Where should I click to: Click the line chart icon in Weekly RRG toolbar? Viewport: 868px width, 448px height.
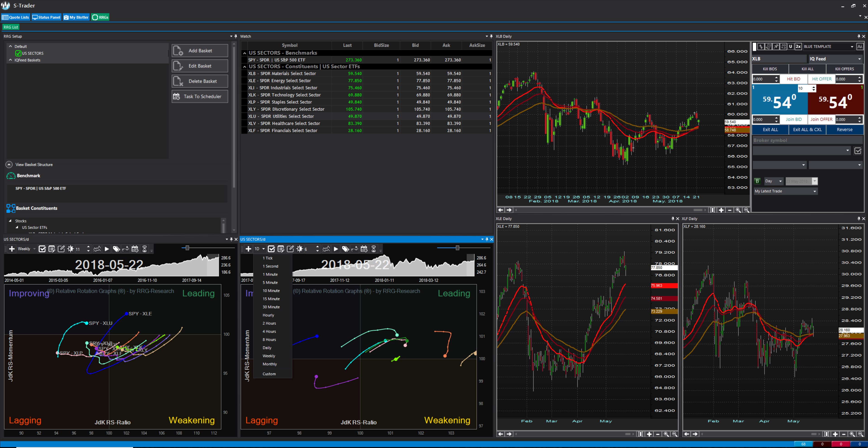coord(97,249)
